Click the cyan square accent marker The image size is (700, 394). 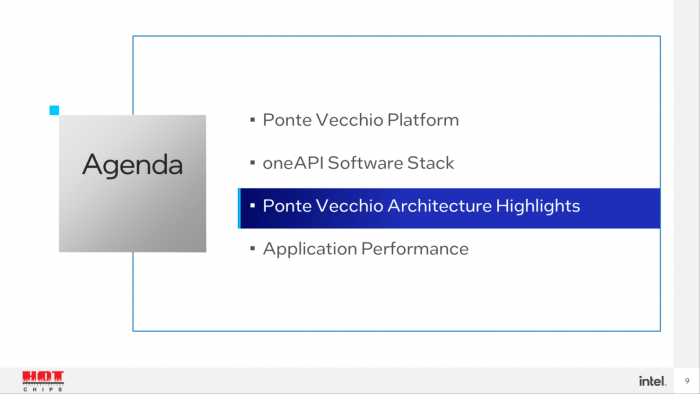point(54,110)
